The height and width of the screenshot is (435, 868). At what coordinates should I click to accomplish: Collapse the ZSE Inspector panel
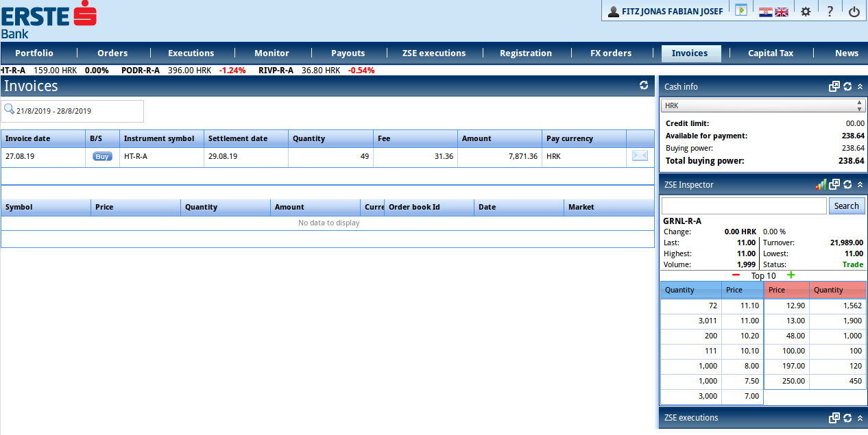[860, 185]
